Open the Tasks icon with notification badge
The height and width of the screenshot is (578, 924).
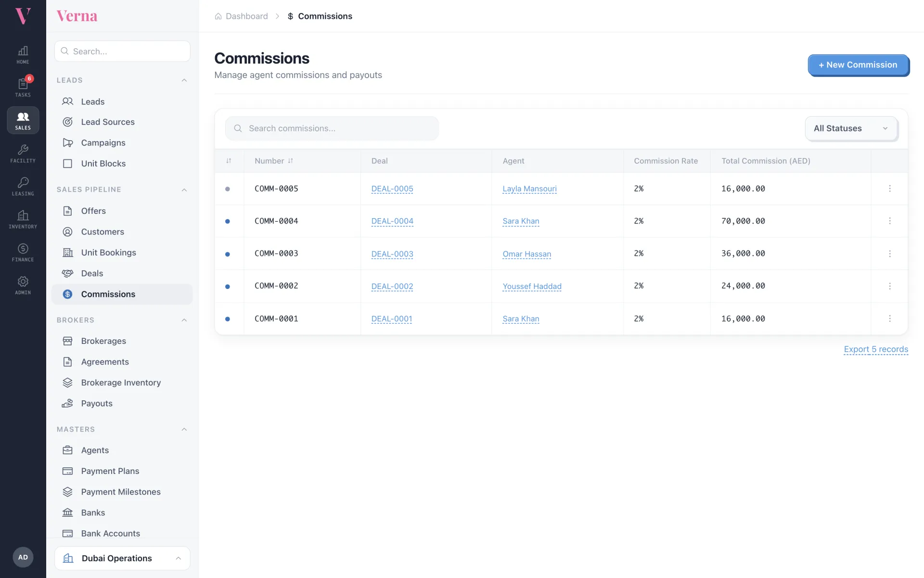click(23, 87)
